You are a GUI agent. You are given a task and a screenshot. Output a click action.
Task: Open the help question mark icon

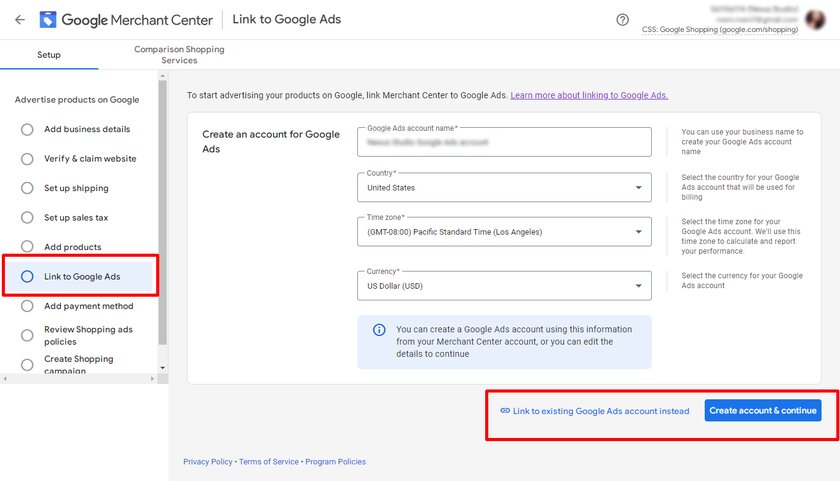click(622, 20)
